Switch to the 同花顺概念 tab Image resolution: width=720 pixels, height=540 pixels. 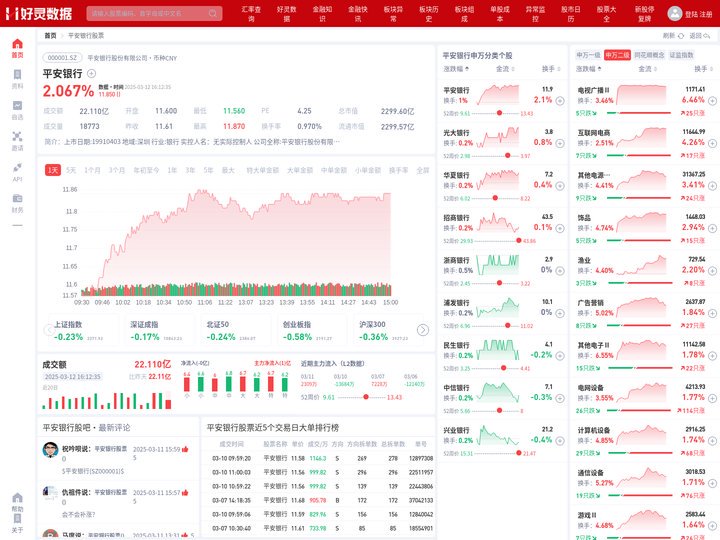click(649, 55)
